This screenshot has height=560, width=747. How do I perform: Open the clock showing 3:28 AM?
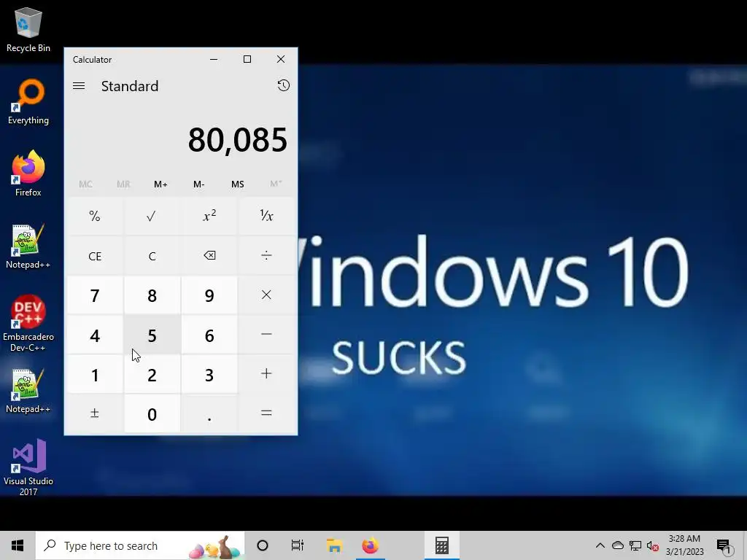[x=684, y=545]
